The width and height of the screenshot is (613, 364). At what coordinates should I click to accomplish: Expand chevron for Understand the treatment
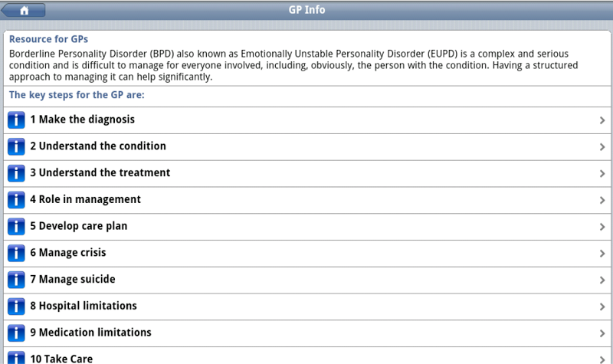click(x=602, y=173)
